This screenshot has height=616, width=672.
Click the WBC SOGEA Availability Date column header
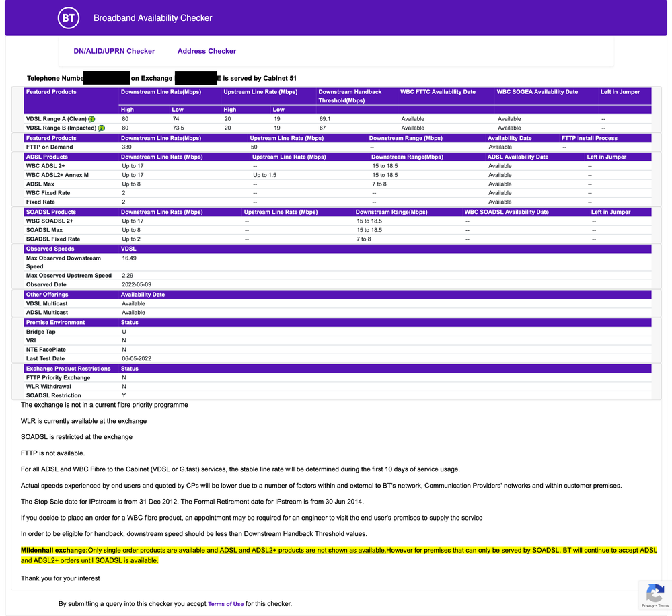click(x=537, y=92)
